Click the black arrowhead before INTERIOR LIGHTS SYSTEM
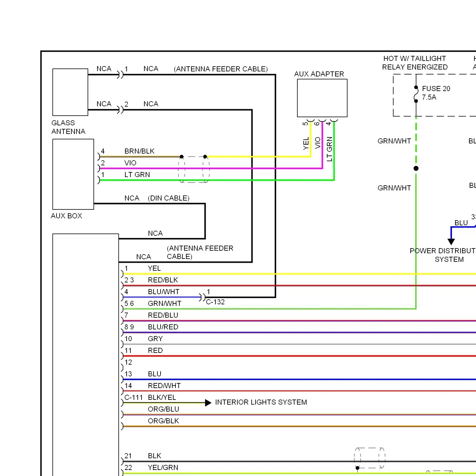The image size is (476, 476). click(x=208, y=403)
